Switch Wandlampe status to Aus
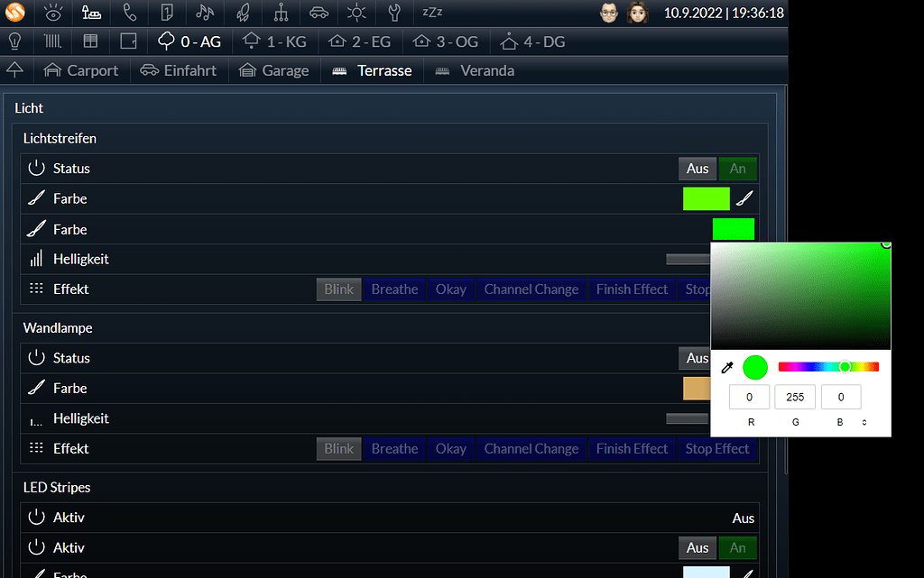This screenshot has width=924, height=578. pyautogui.click(x=695, y=358)
